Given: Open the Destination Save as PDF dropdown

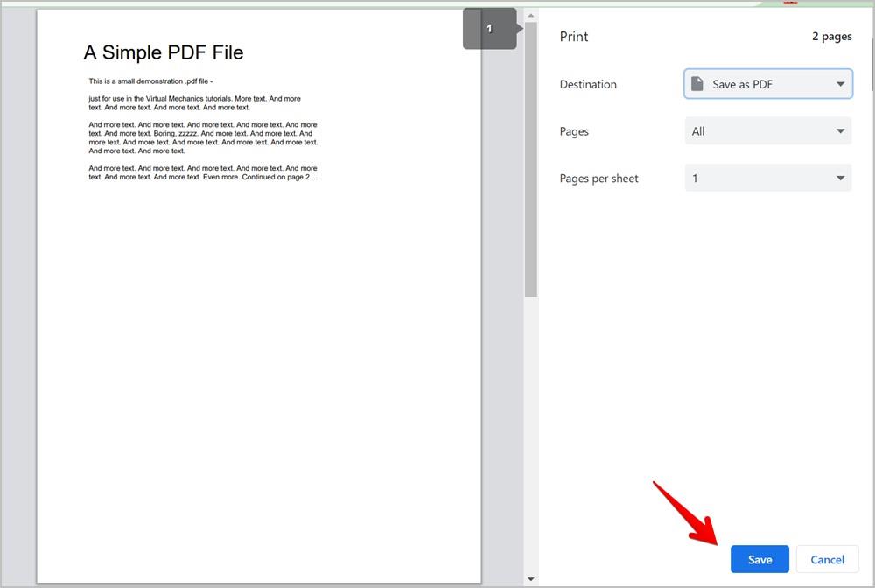Looking at the screenshot, I should click(768, 84).
